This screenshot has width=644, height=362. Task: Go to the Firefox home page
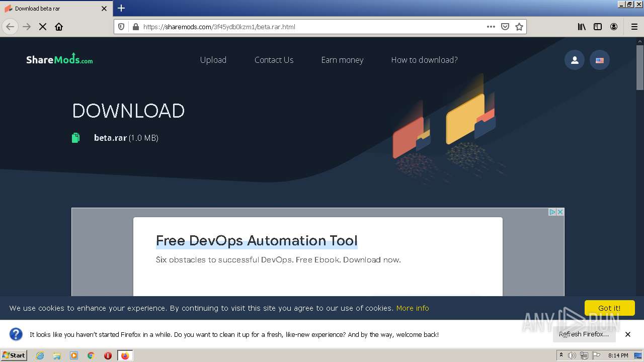[x=59, y=27]
